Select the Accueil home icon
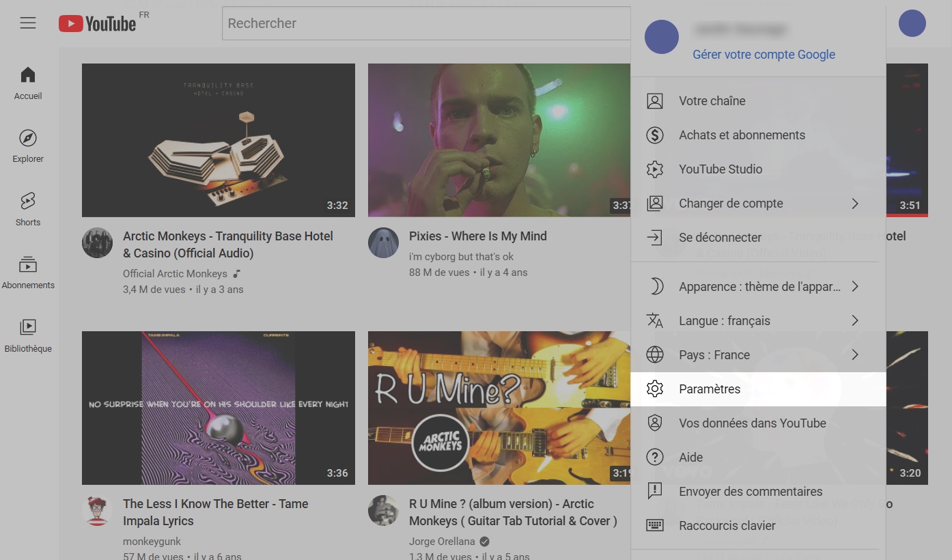Screen dimensions: 952x560 tap(27, 75)
